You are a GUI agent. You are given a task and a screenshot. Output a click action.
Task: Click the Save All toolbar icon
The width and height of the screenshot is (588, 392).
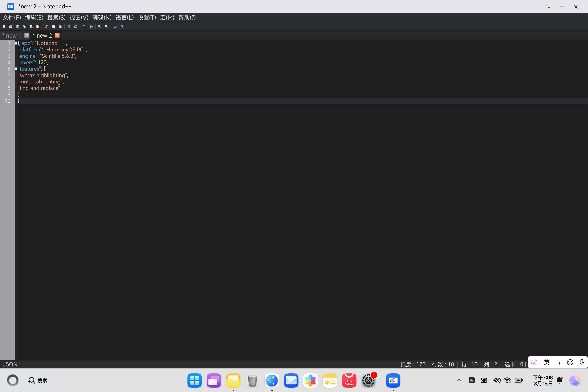(x=24, y=26)
